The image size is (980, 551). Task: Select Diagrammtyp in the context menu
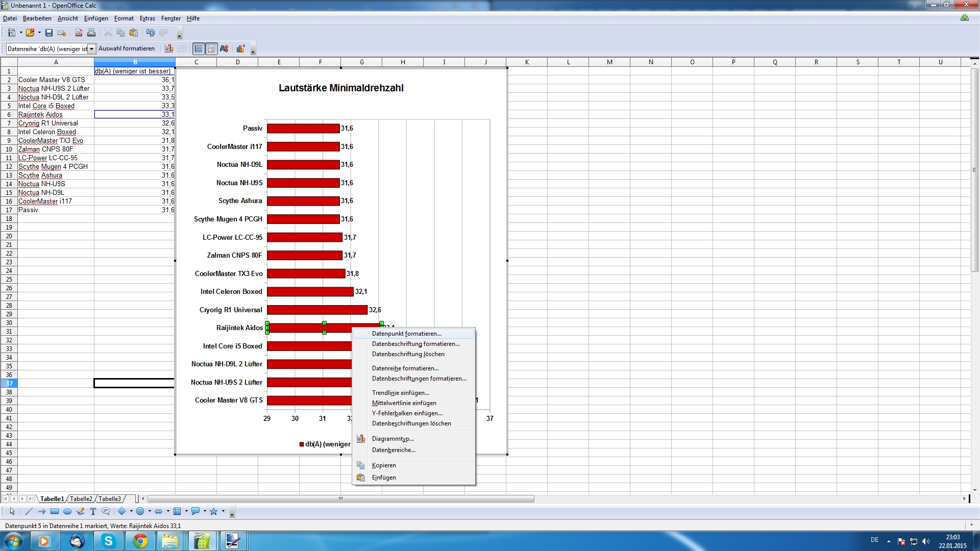click(413, 439)
